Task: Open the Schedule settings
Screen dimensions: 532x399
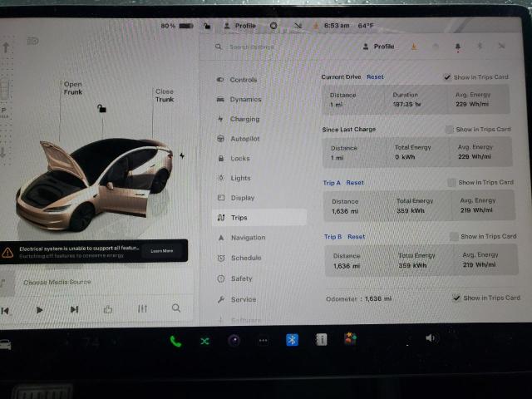Action: (x=246, y=258)
